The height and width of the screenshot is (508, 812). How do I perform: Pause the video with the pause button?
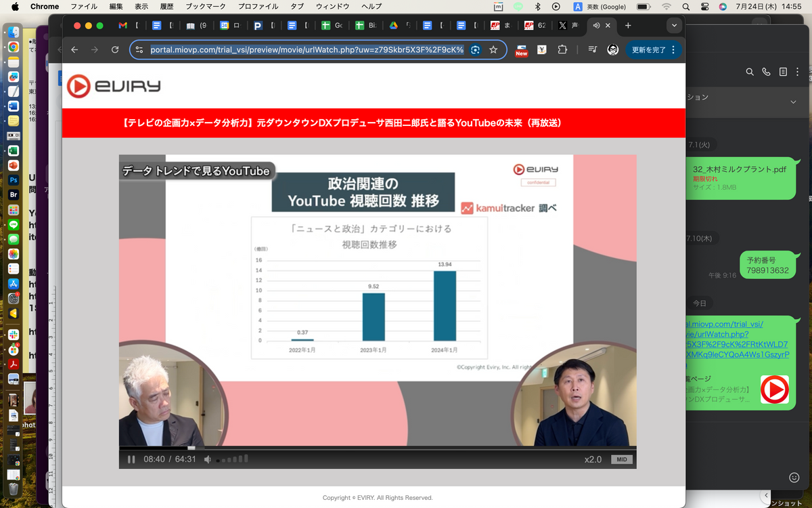click(131, 459)
